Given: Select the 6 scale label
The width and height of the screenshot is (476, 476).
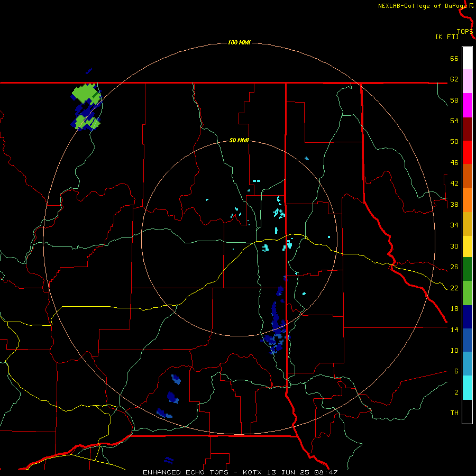Looking at the screenshot, I should (x=456, y=371).
